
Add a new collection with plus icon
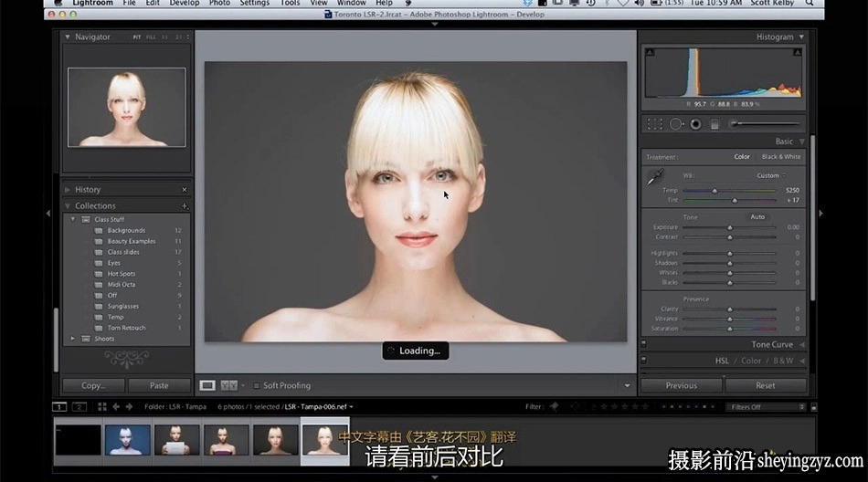tap(185, 206)
